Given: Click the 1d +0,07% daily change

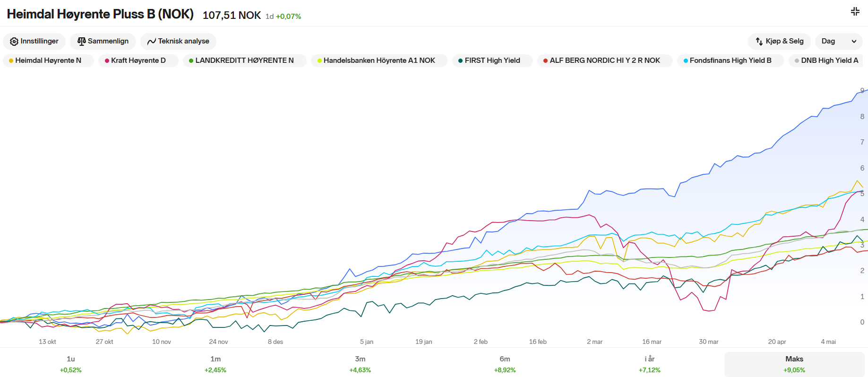Looking at the screenshot, I should 283,17.
